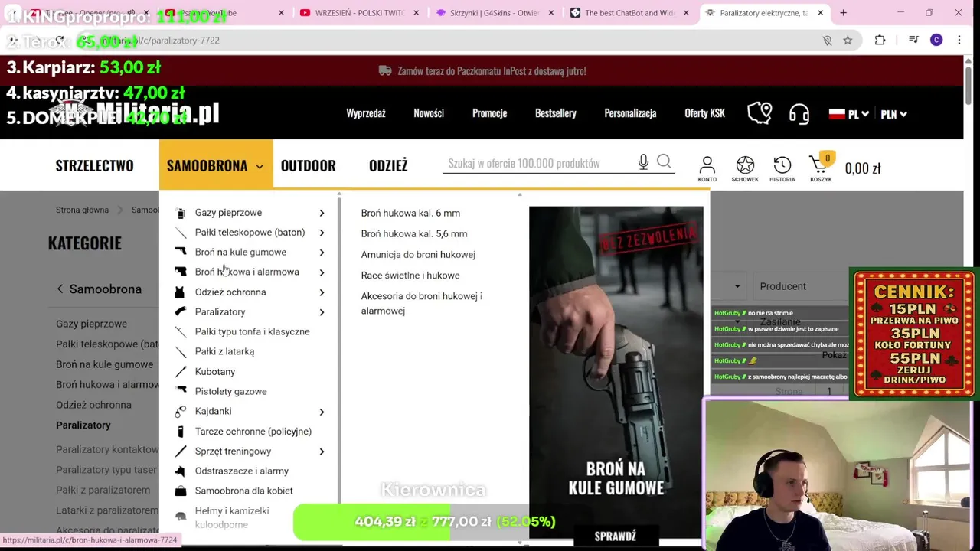Expand the Kajdanki submenu arrow
980x551 pixels.
click(322, 412)
